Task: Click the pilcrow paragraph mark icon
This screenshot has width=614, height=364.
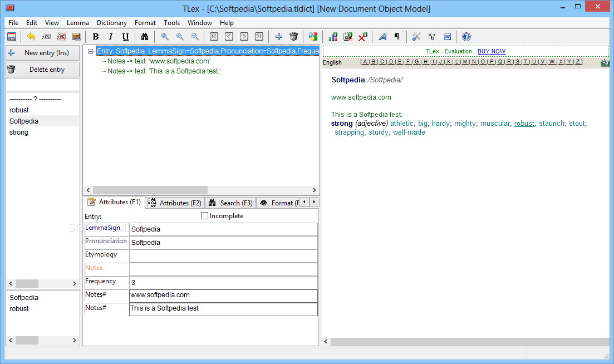Action: pyautogui.click(x=397, y=37)
